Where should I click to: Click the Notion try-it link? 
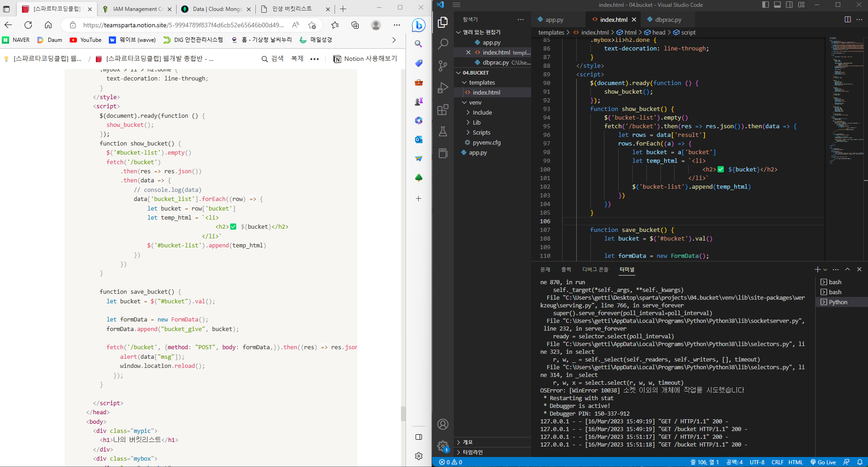click(365, 59)
